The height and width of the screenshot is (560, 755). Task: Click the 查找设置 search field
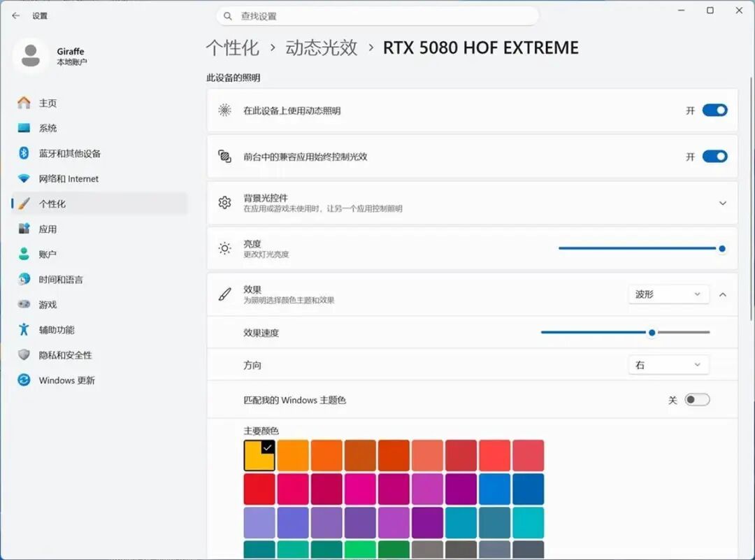[x=377, y=16]
